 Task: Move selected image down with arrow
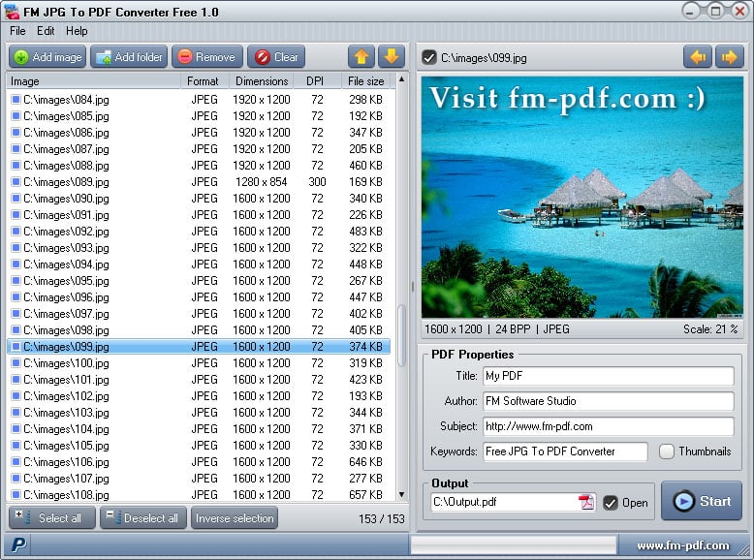[392, 57]
